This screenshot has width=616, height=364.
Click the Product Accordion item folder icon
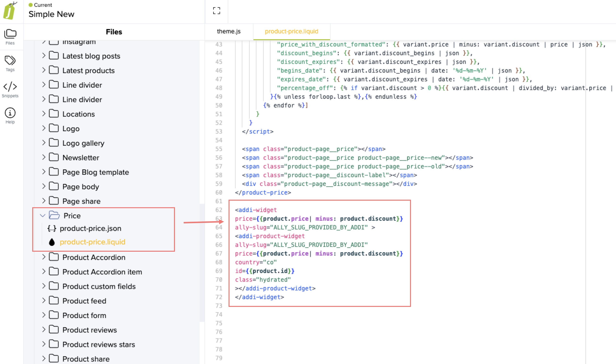pyautogui.click(x=54, y=272)
